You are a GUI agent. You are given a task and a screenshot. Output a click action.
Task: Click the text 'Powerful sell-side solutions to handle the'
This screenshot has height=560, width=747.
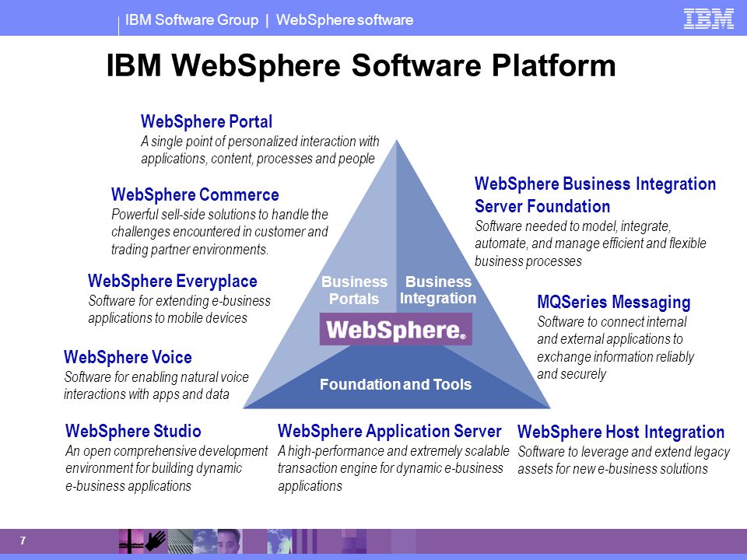pos(219,215)
